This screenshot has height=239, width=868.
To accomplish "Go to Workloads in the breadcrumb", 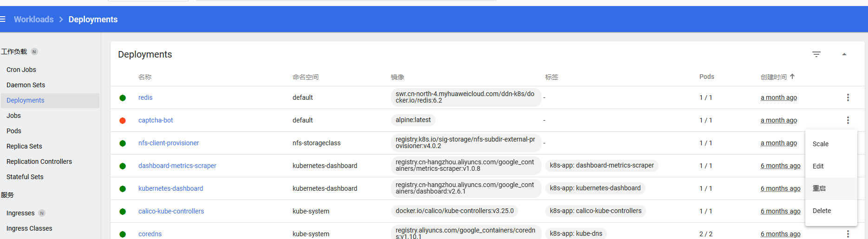I will point(33,19).
